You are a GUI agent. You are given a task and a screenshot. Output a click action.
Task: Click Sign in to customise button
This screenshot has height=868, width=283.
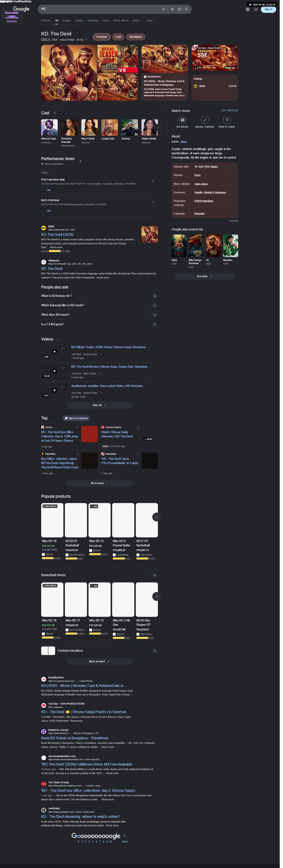click(x=76, y=418)
